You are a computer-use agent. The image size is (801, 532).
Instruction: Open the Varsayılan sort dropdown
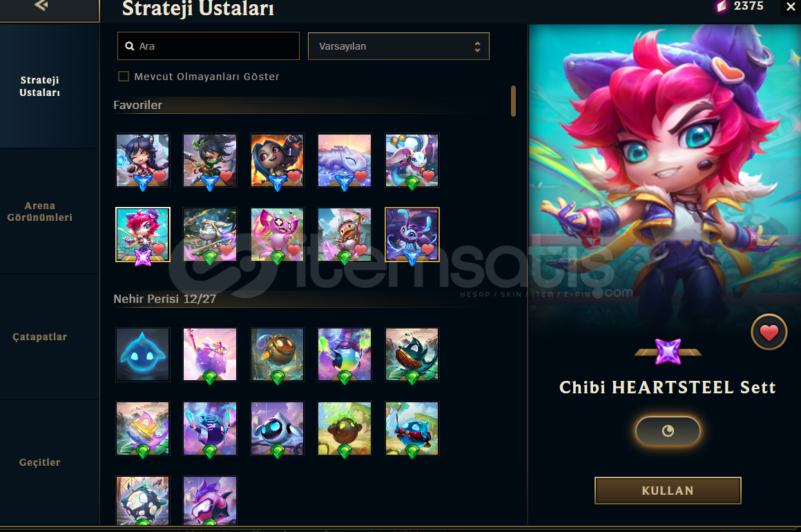point(398,46)
